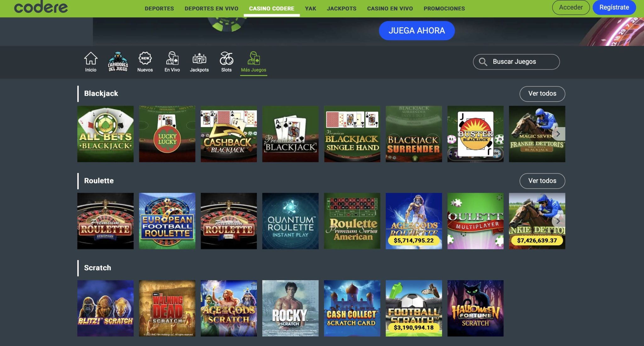Open the YAK section
This screenshot has width=644, height=346.
310,8
